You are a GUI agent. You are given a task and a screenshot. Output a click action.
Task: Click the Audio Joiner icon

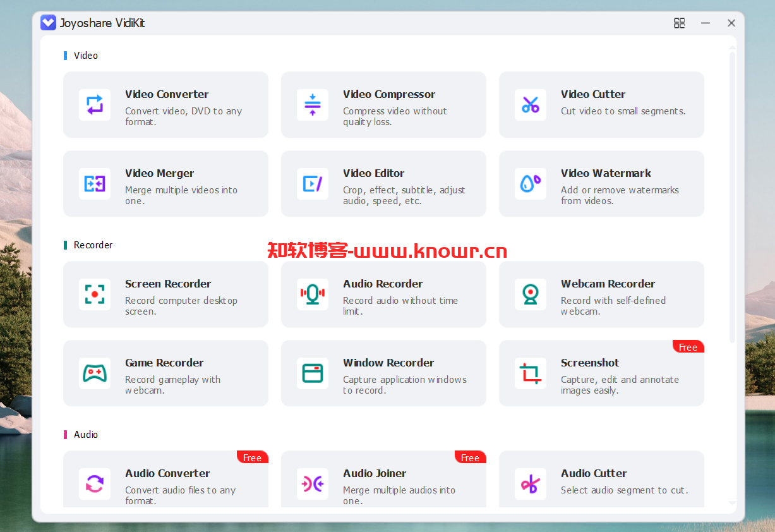[313, 484]
